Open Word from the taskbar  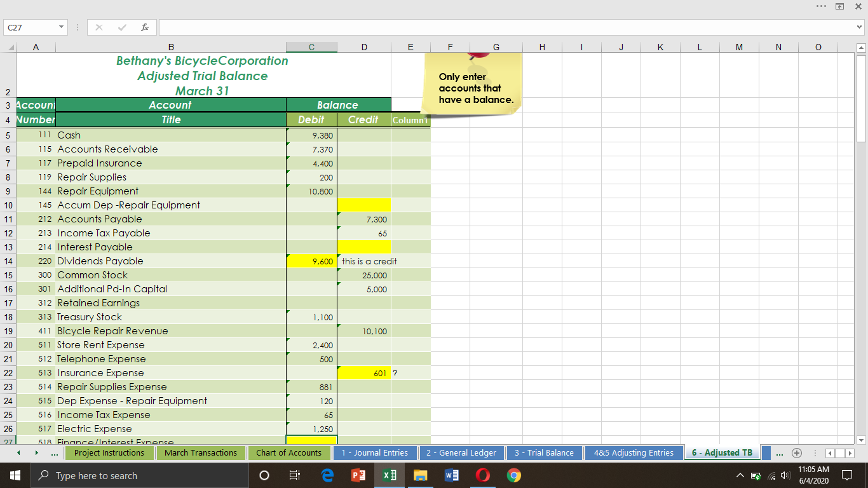[452, 475]
